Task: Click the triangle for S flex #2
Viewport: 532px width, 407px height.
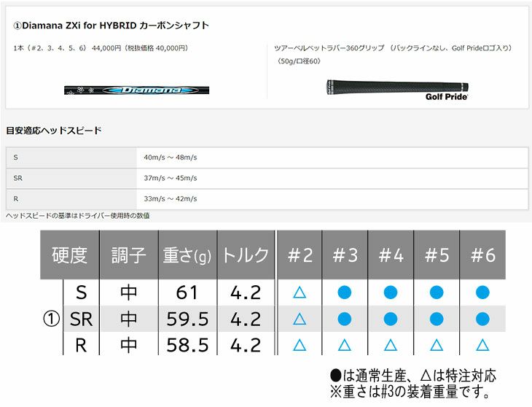Action: point(299,292)
